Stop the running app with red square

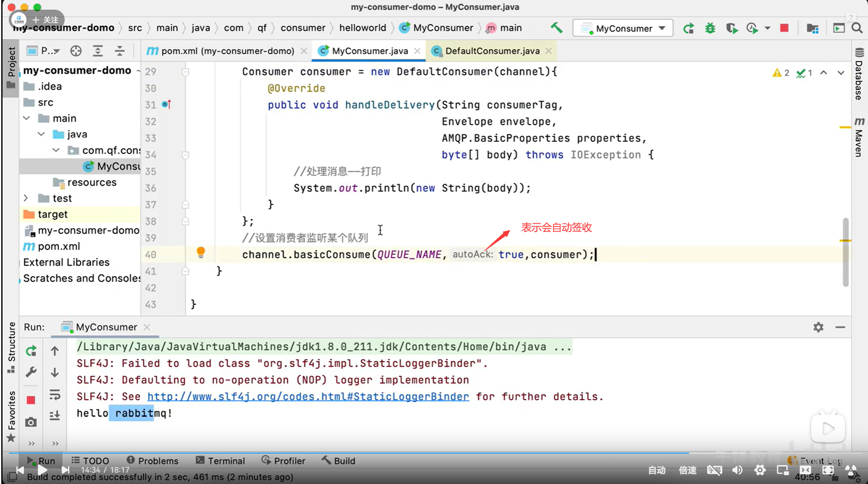(784, 28)
